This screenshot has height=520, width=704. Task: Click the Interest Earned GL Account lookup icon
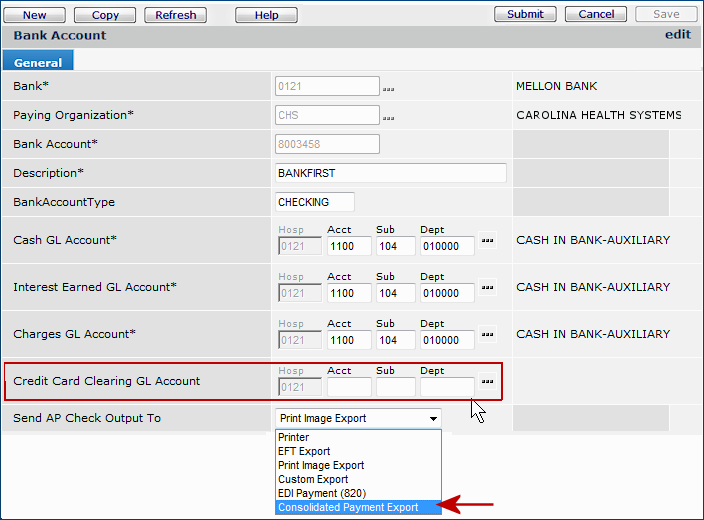point(487,287)
